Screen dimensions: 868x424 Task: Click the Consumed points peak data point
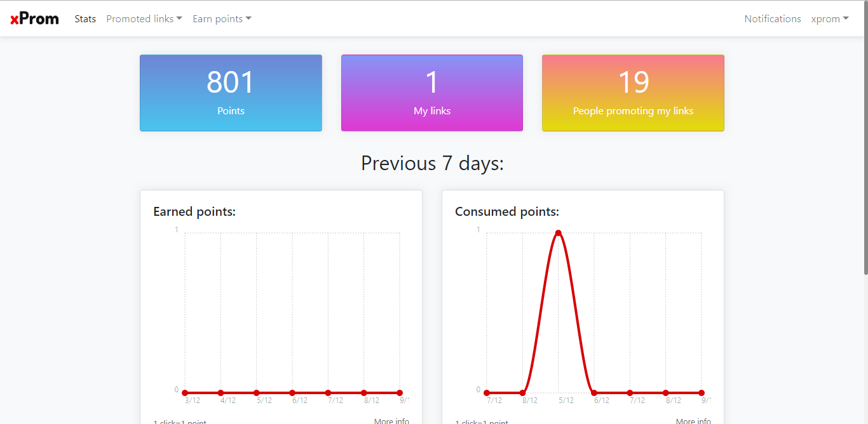coord(559,233)
